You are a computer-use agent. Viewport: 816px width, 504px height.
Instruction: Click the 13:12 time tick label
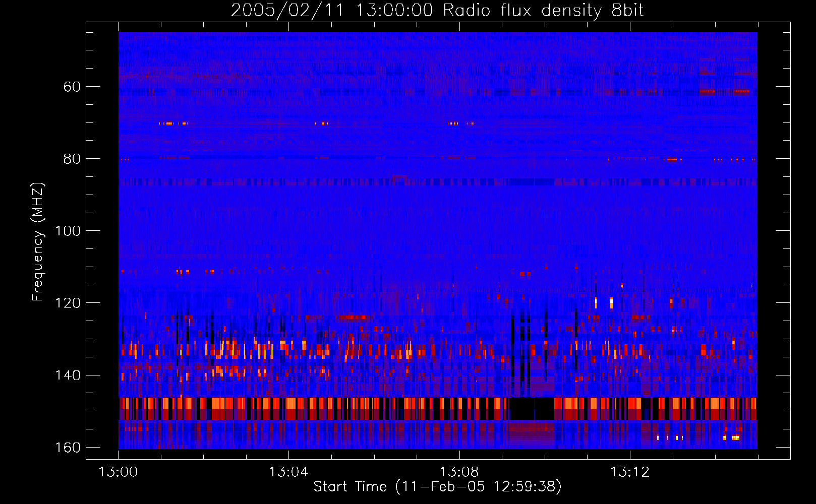tap(630, 472)
